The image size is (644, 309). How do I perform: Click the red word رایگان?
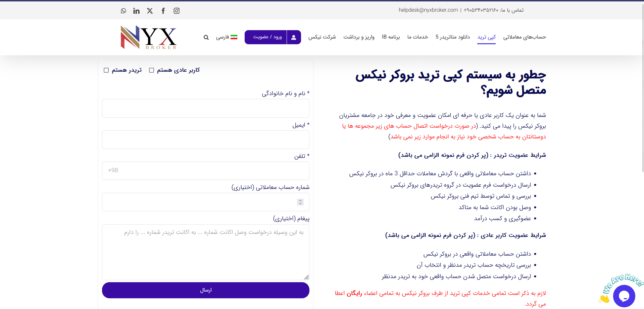click(354, 293)
